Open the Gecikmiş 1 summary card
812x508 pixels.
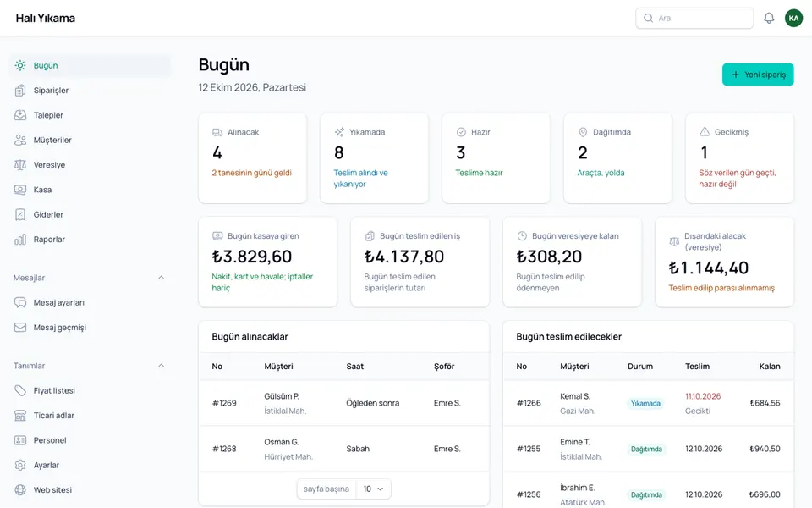coord(739,158)
